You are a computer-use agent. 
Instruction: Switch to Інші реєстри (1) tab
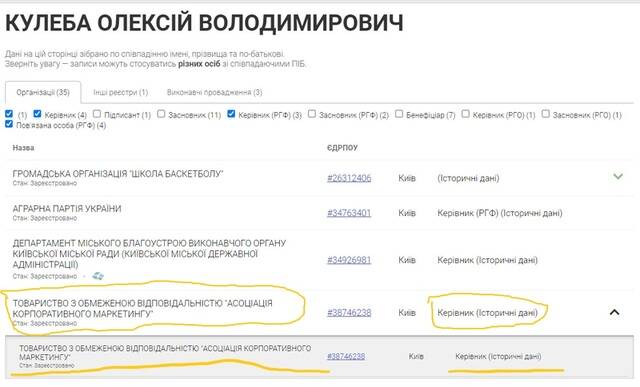(x=120, y=93)
